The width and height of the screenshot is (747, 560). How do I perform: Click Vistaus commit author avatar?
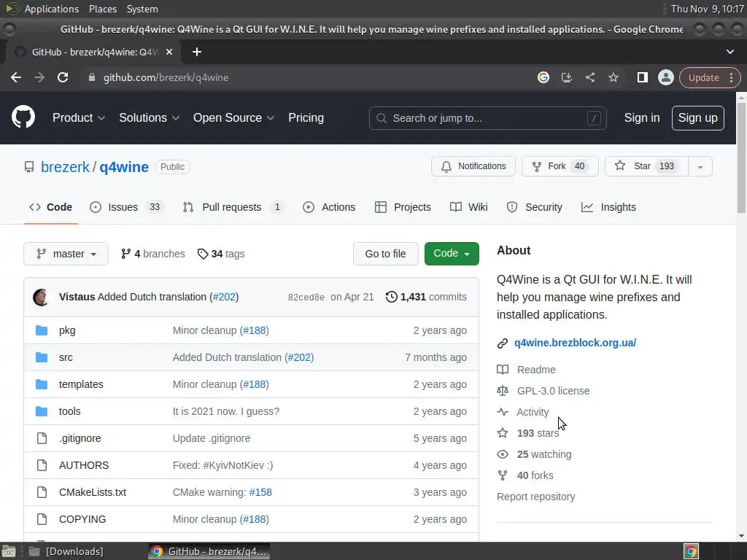[x=41, y=297]
